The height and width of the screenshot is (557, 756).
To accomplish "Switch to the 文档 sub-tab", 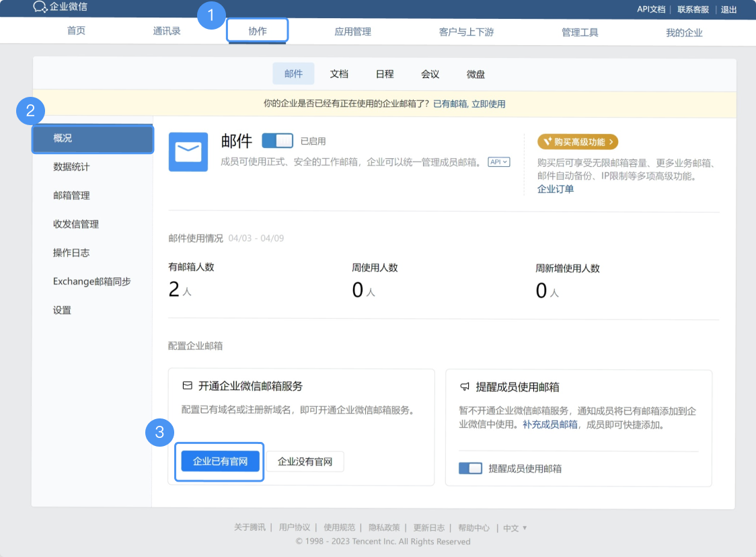I will pos(339,74).
